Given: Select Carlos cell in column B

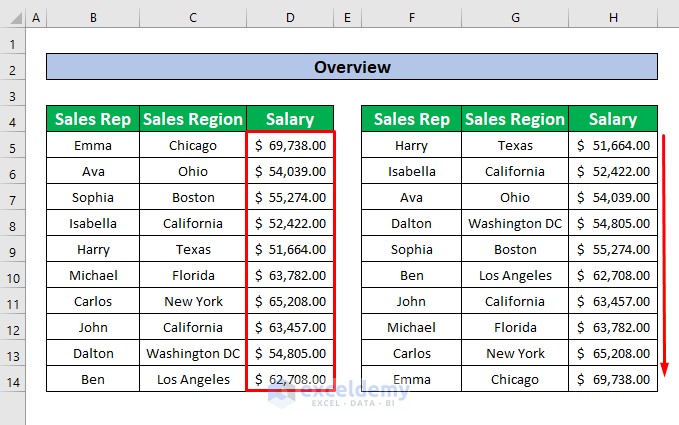Looking at the screenshot, I should click(93, 301).
